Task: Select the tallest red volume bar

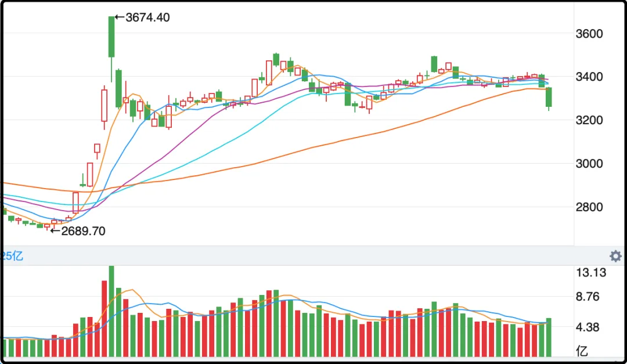Action: point(105,318)
